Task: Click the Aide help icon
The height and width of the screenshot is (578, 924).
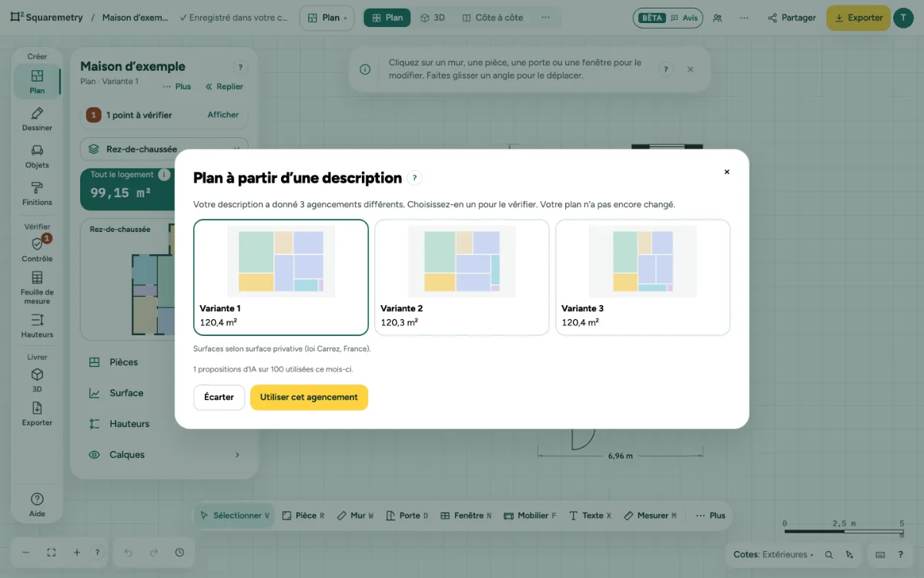Action: point(37,504)
